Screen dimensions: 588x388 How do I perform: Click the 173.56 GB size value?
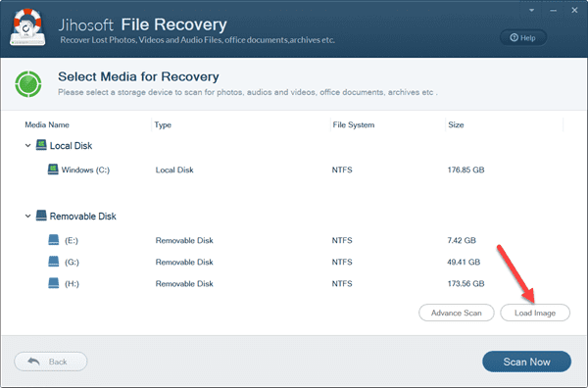465,284
